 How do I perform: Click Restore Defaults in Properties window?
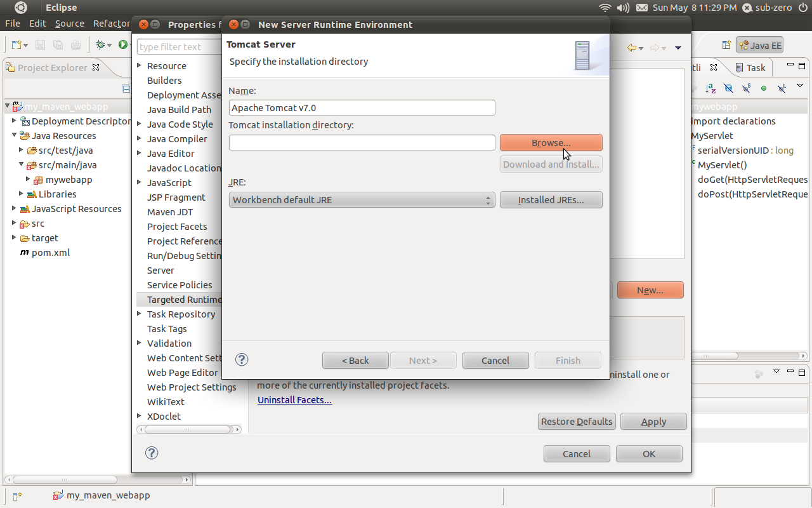[x=577, y=422]
